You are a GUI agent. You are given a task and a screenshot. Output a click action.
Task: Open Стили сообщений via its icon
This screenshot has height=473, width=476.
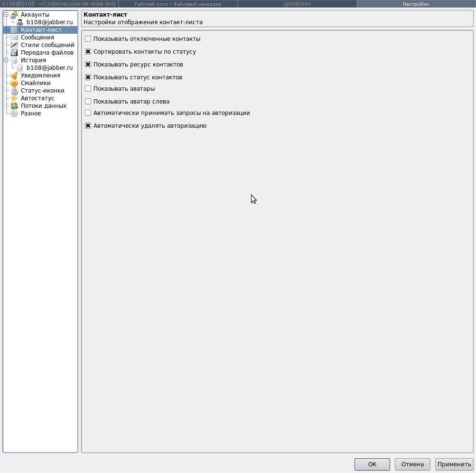14,45
